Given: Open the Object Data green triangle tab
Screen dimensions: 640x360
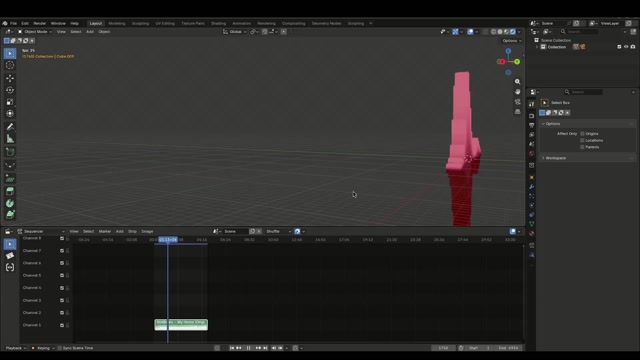Looking at the screenshot, I should point(531,224).
